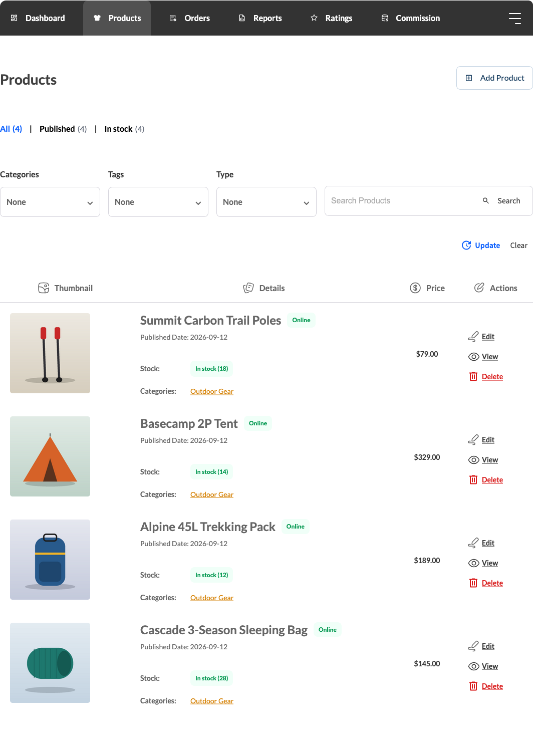Click the trash icon for Basecamp 2P Tent
Image resolution: width=533 pixels, height=756 pixels.
(473, 480)
